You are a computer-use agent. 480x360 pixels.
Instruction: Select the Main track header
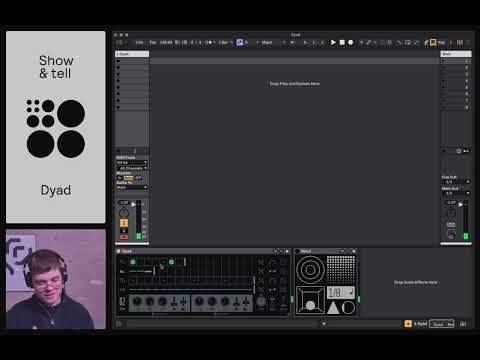[456, 54]
